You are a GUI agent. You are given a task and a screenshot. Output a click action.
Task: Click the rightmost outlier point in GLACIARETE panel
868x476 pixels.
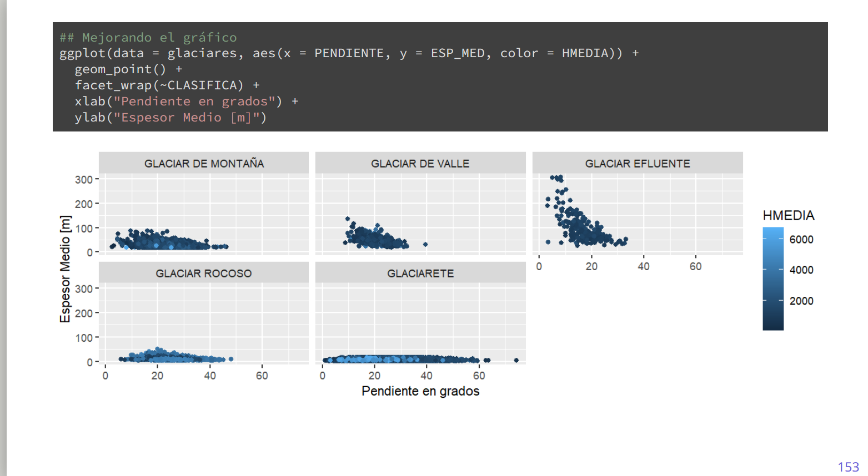516,360
